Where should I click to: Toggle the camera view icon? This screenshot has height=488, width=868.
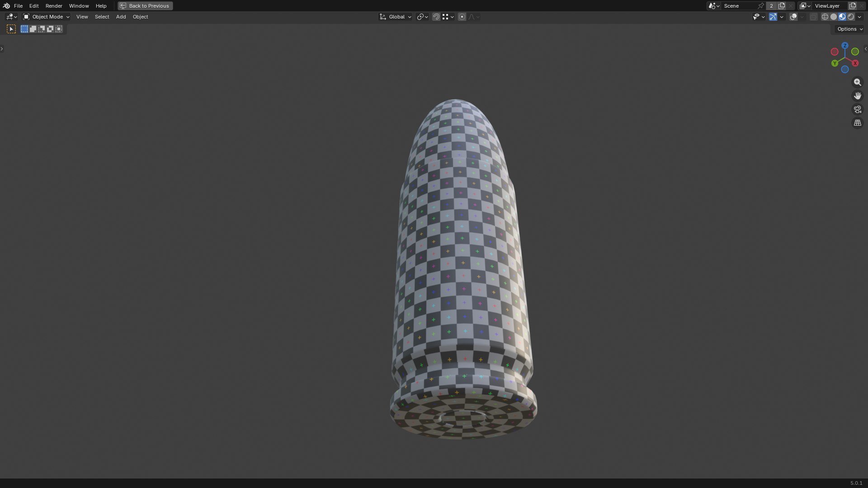tap(857, 109)
